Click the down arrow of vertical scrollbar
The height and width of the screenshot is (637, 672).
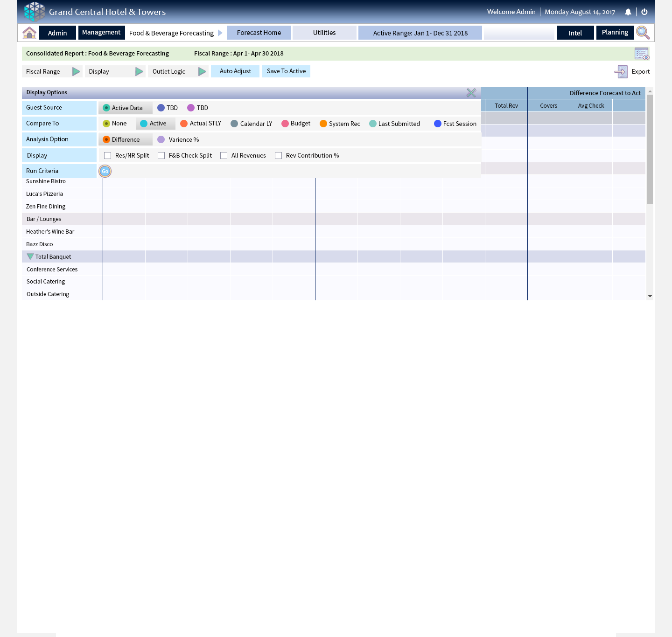[650, 296]
